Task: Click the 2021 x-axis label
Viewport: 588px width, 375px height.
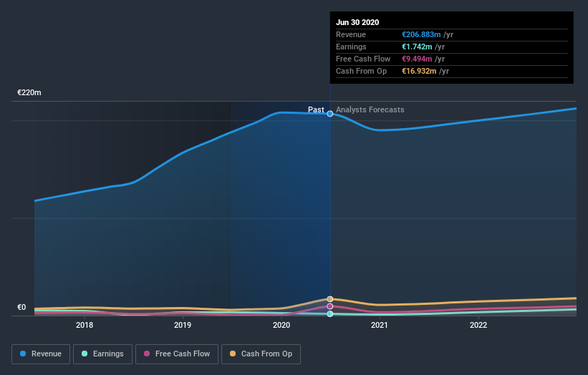Action: [380, 325]
